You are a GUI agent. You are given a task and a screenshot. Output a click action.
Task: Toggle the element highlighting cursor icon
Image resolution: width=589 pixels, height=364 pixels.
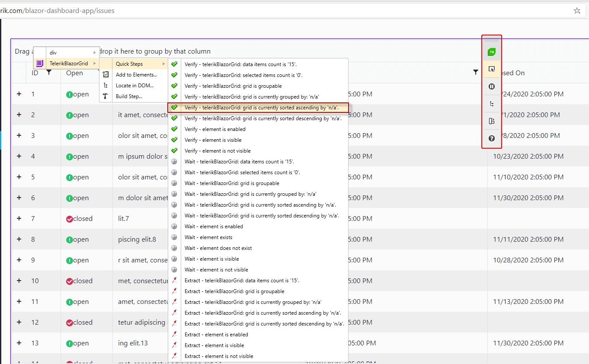(x=491, y=69)
